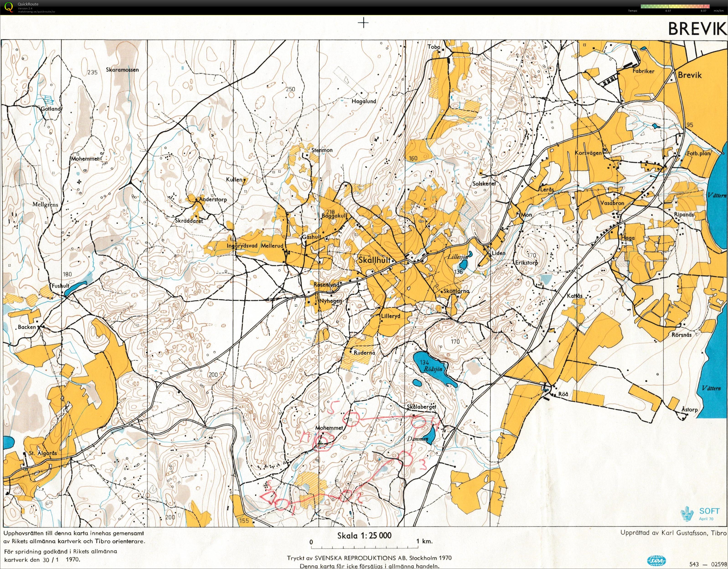Click the 'Erikstorp' place label
This screenshot has height=569, width=728.
527,263
